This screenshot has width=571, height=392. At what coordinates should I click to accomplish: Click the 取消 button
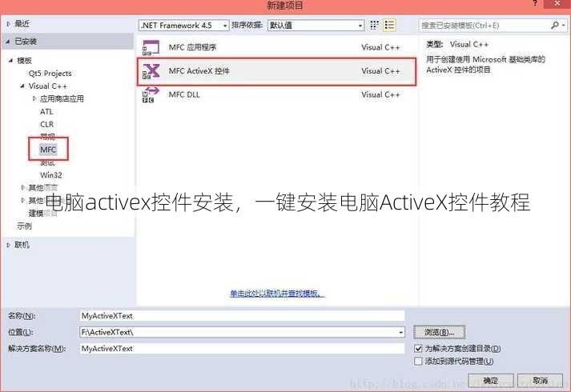pos(540,380)
